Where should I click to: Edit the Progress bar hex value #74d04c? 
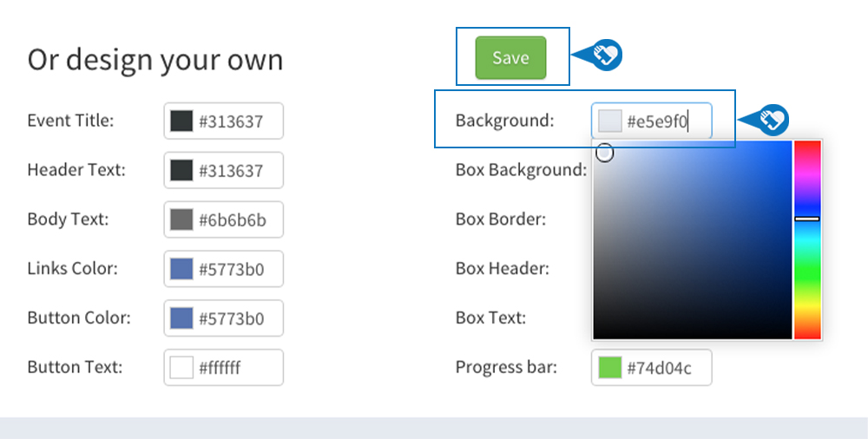click(659, 368)
